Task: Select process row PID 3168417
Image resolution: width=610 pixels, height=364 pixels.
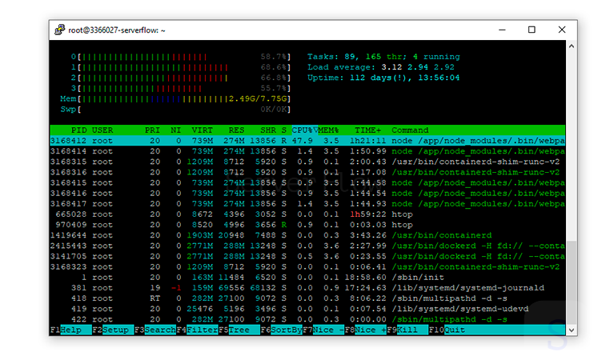Action: point(307,204)
